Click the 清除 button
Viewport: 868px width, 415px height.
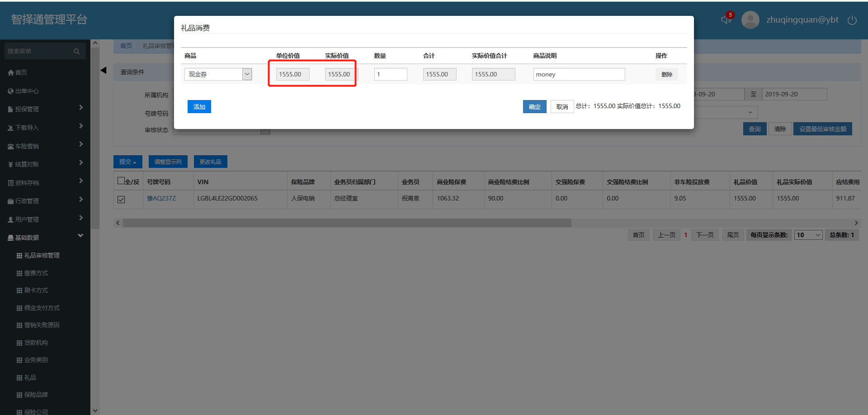[x=780, y=129]
